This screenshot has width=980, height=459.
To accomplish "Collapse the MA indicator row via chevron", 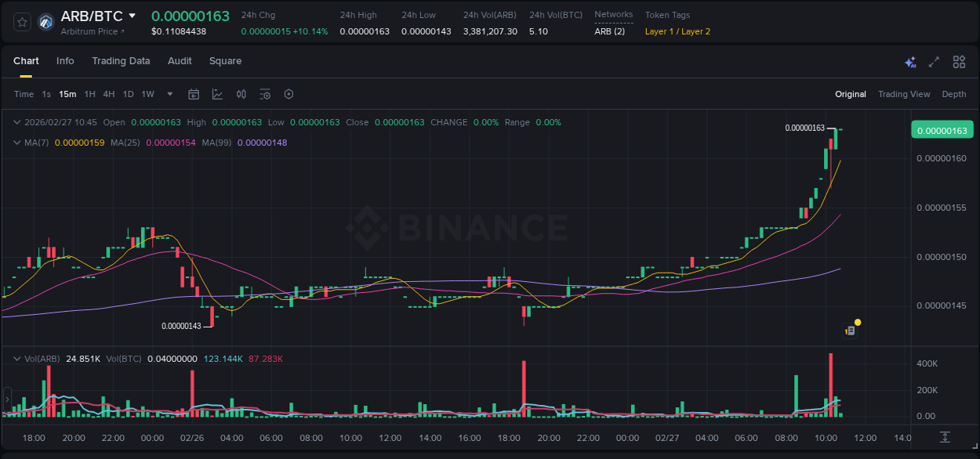I will [17, 143].
